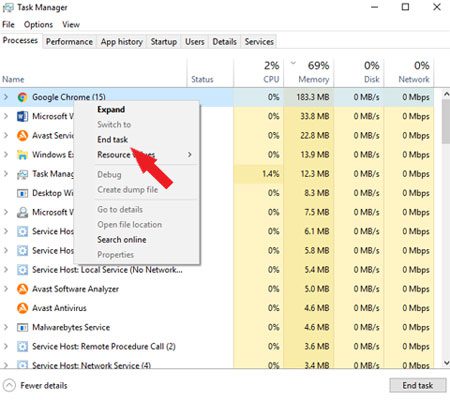Click the Task Manager process row icon
Viewport: 450px width, 400px height.
22,174
